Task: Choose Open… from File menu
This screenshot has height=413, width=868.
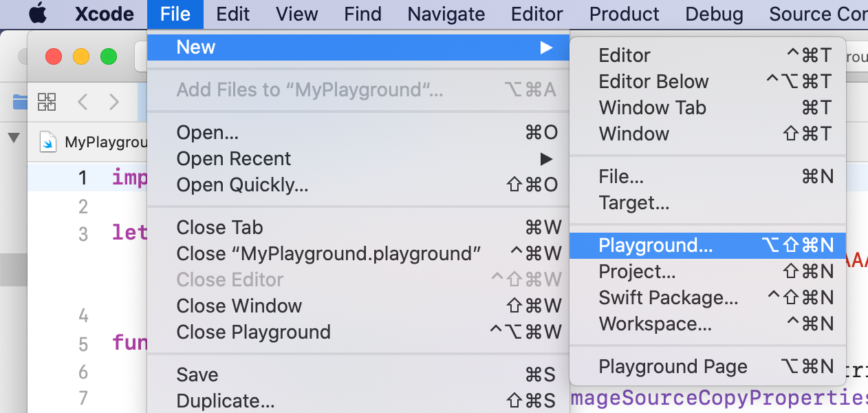Action: click(358, 132)
